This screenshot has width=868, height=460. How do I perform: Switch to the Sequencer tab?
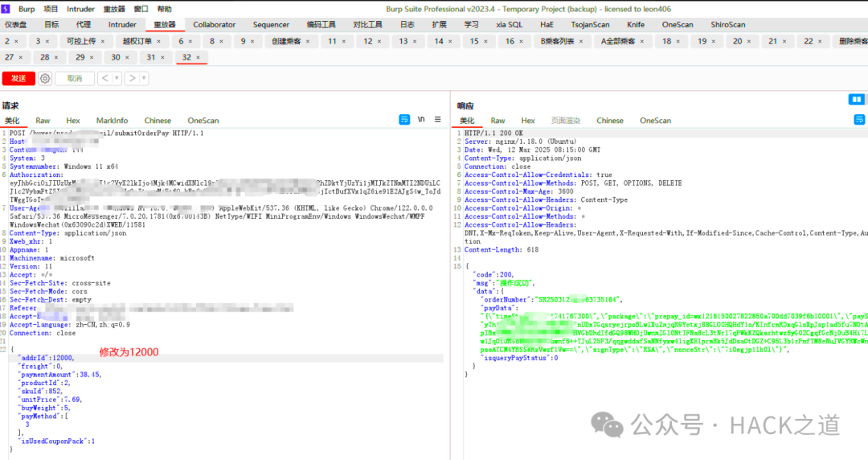click(272, 25)
